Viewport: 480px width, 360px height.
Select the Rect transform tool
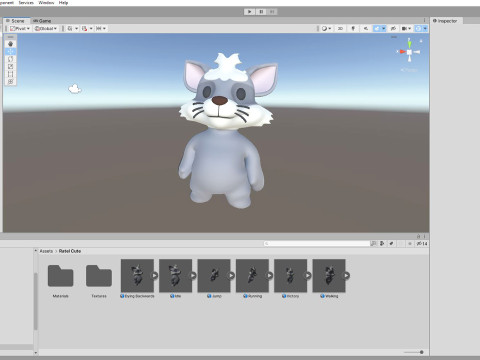point(10,74)
